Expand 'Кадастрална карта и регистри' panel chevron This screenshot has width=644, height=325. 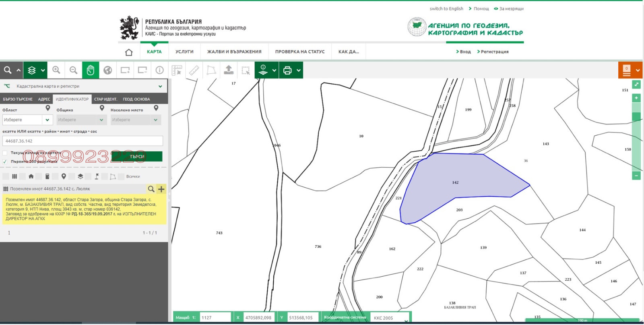point(160,86)
